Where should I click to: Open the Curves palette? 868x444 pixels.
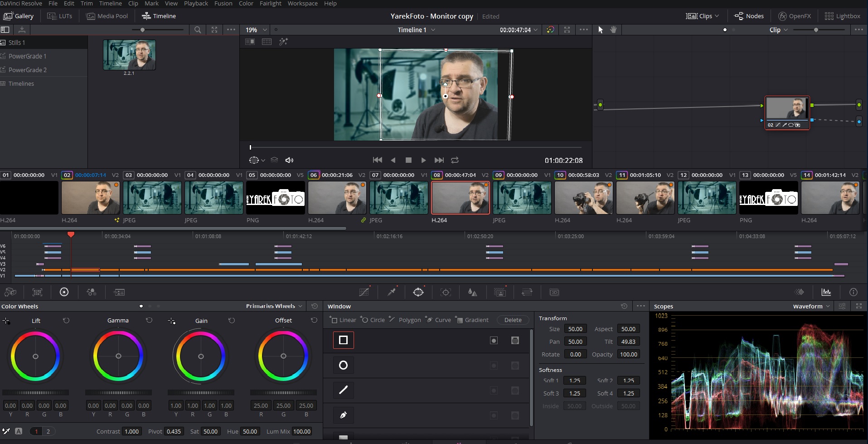click(364, 292)
